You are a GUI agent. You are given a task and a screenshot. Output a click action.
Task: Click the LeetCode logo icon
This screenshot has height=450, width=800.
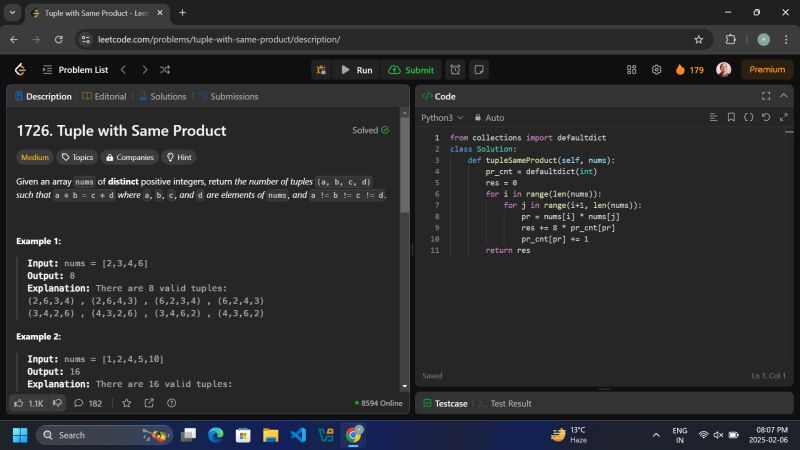coord(20,69)
